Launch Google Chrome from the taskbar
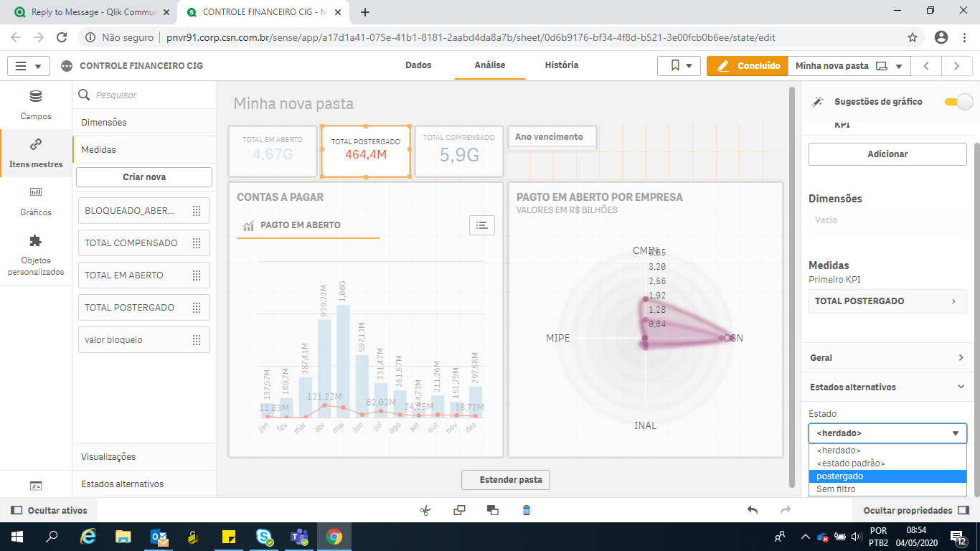This screenshot has height=551, width=980. [x=335, y=536]
